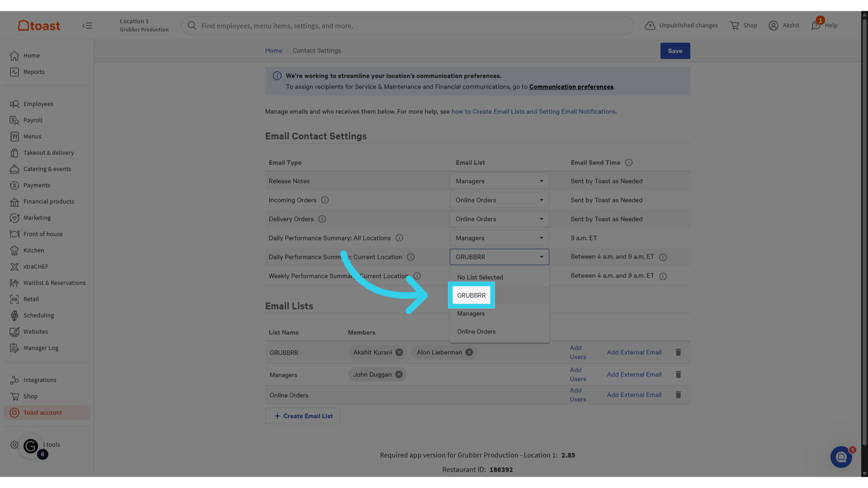
Task: Click the Incoming Orders info icon
Action: pyautogui.click(x=325, y=200)
